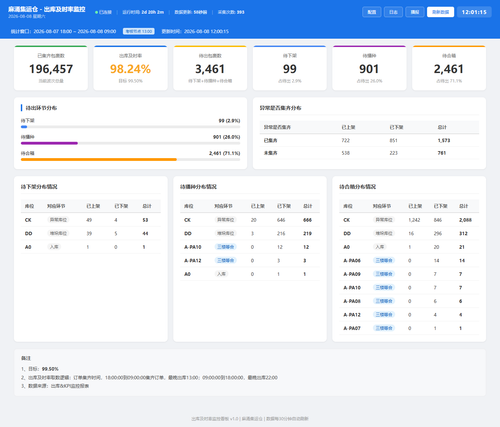This screenshot has width=500, height=427.
Task: Click the 库位 column header in the right table
Action: click(348, 206)
